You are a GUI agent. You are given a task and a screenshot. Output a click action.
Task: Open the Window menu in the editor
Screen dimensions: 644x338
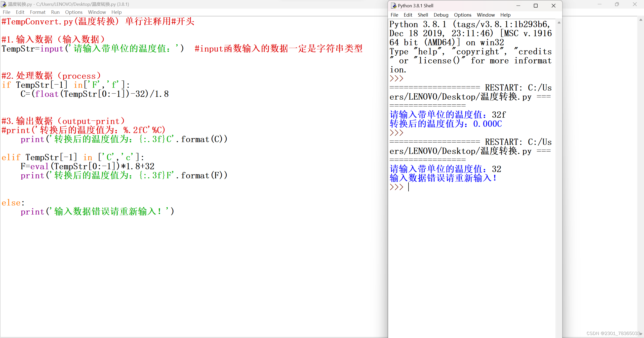pos(97,12)
